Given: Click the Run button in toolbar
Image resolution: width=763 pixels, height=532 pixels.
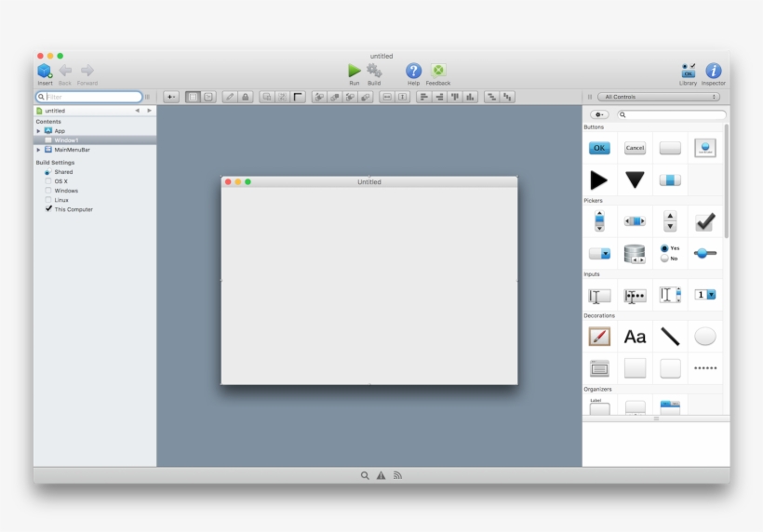Looking at the screenshot, I should click(354, 71).
